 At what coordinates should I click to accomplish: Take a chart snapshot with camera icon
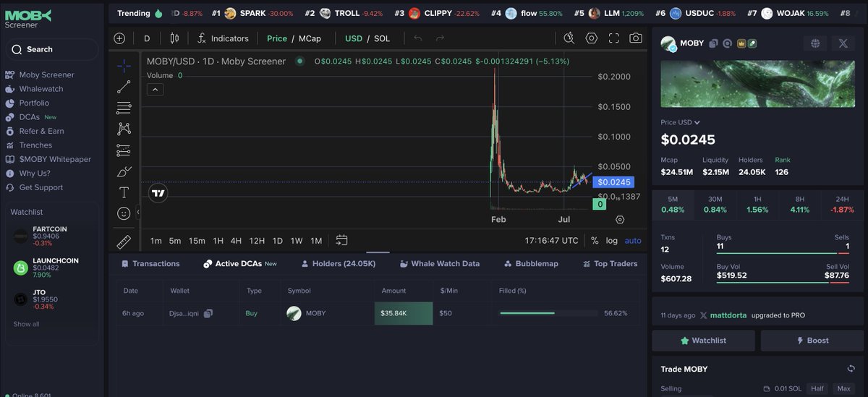coord(636,38)
